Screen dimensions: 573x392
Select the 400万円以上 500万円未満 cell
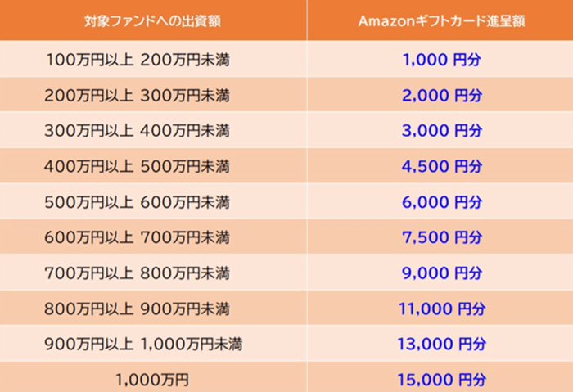pyautogui.click(x=153, y=166)
